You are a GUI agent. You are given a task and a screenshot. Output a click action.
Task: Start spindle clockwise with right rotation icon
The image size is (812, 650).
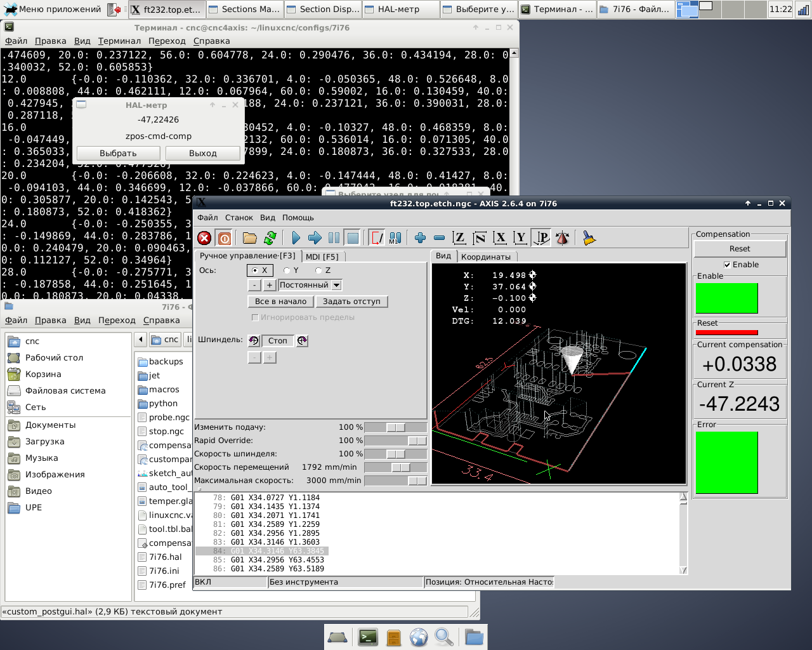coord(303,341)
